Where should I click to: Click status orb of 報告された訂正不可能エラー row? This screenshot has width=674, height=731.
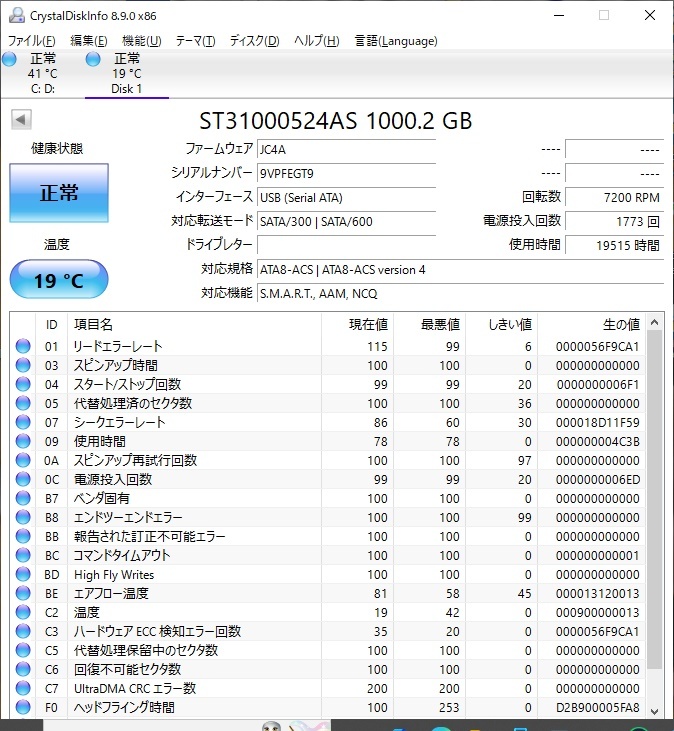23,537
